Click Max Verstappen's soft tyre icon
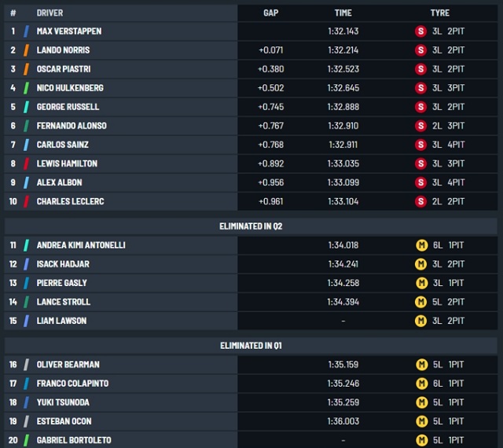 [x=420, y=31]
